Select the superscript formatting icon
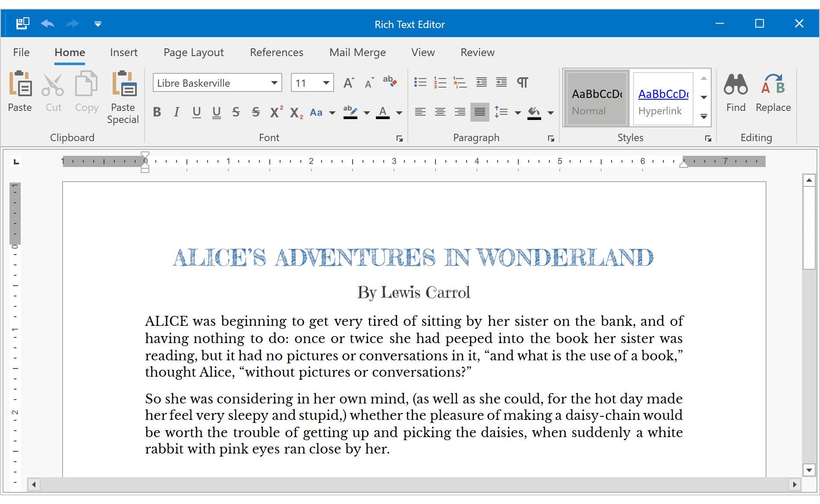The image size is (820, 504). (276, 112)
